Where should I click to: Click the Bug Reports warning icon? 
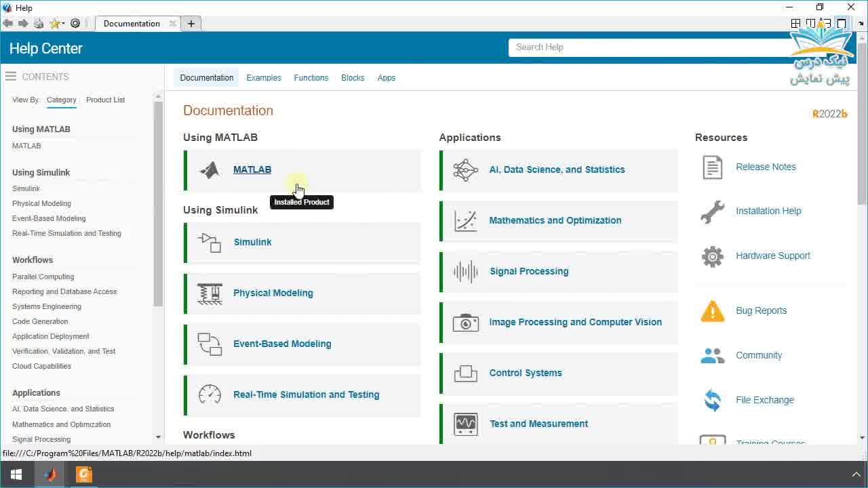(x=712, y=310)
